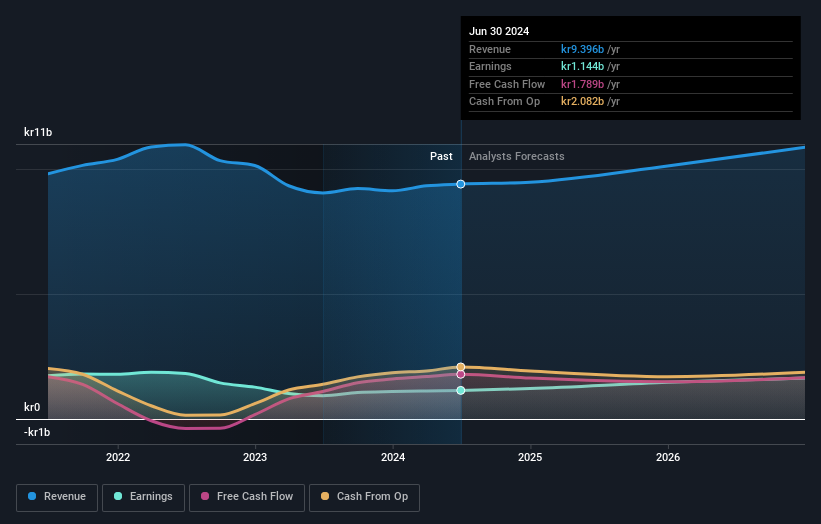
Task: Click the kr9.396b revenue value
Action: (x=582, y=49)
